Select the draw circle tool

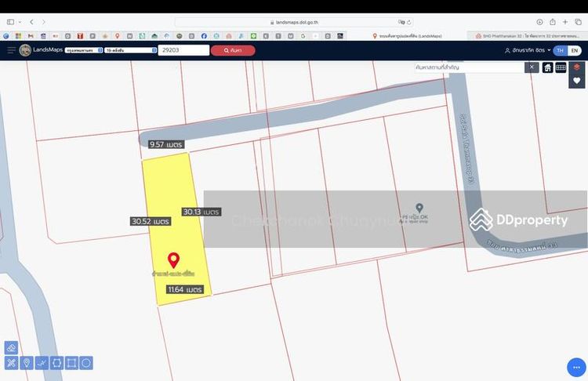(86, 363)
